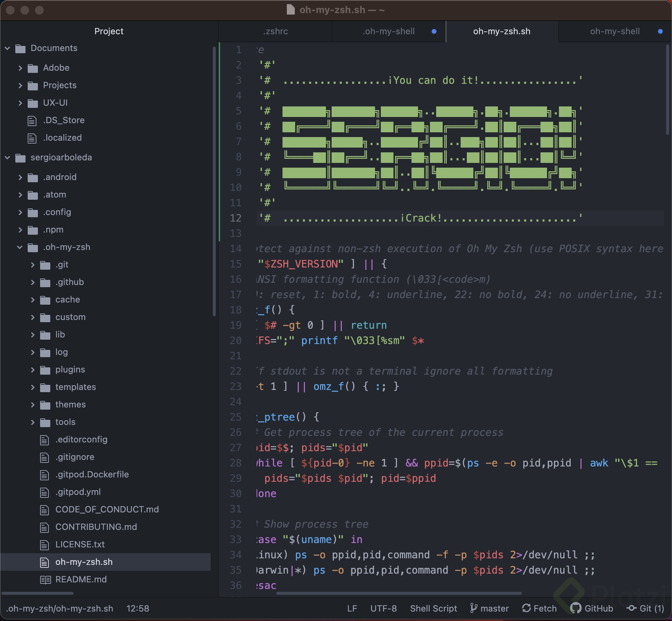The image size is (672, 621).
Task: Collapse the .oh-my-zsh folder chevron
Action: click(20, 247)
